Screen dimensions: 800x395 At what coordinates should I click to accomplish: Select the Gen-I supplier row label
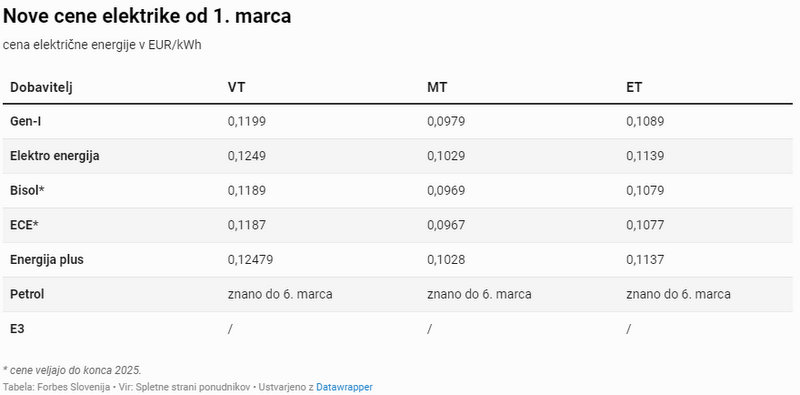tap(26, 121)
